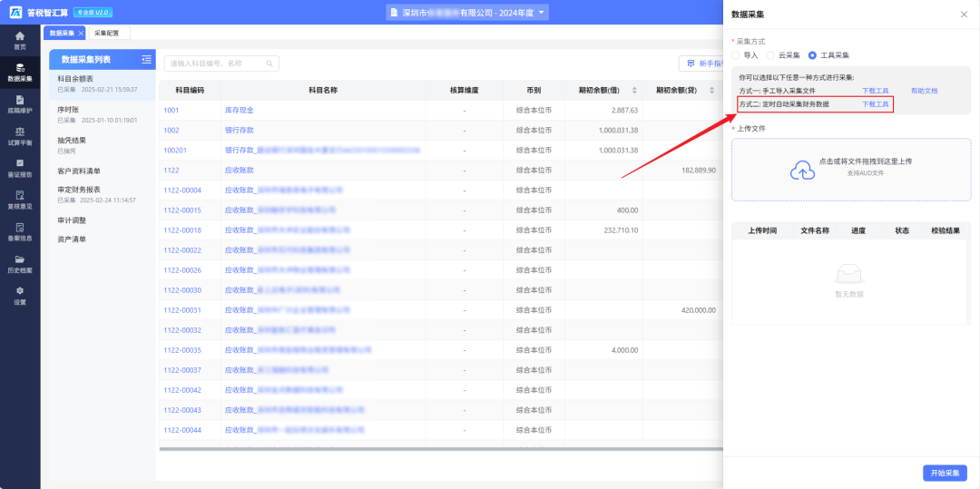Click 下载工具 link for 方式二
The image size is (980, 489).
875,104
